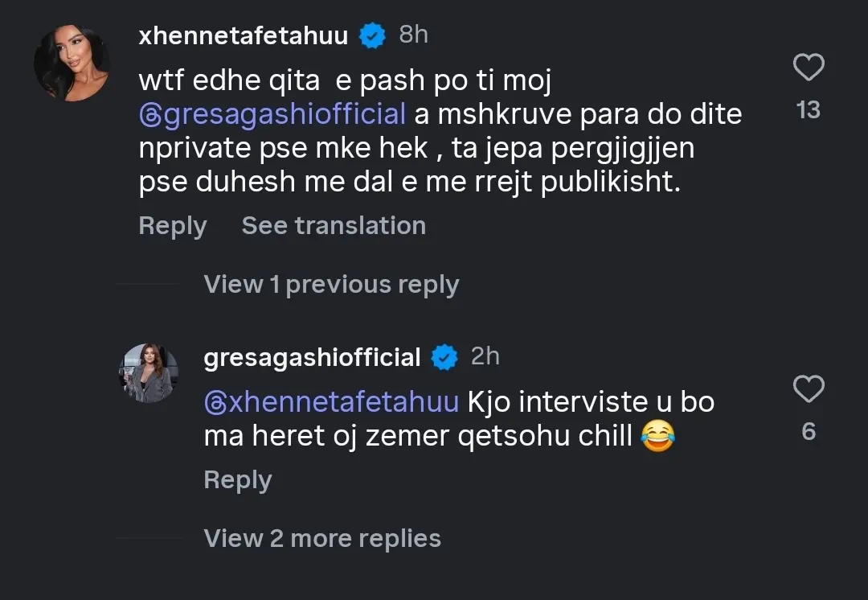Like the xhennetafetahuu comment with heart

(809, 68)
